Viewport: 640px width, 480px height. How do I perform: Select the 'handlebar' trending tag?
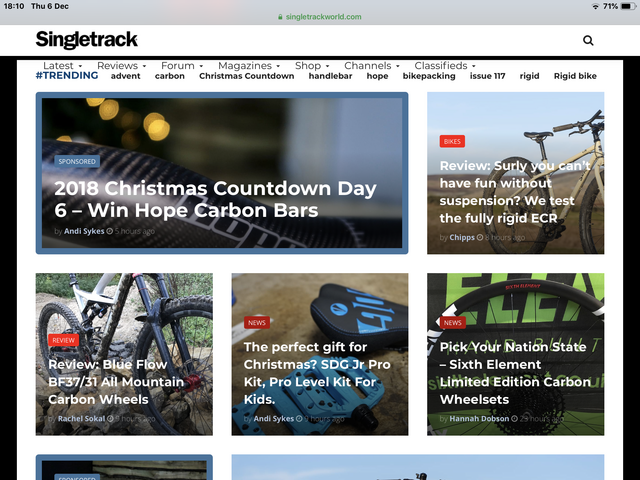pyautogui.click(x=330, y=76)
